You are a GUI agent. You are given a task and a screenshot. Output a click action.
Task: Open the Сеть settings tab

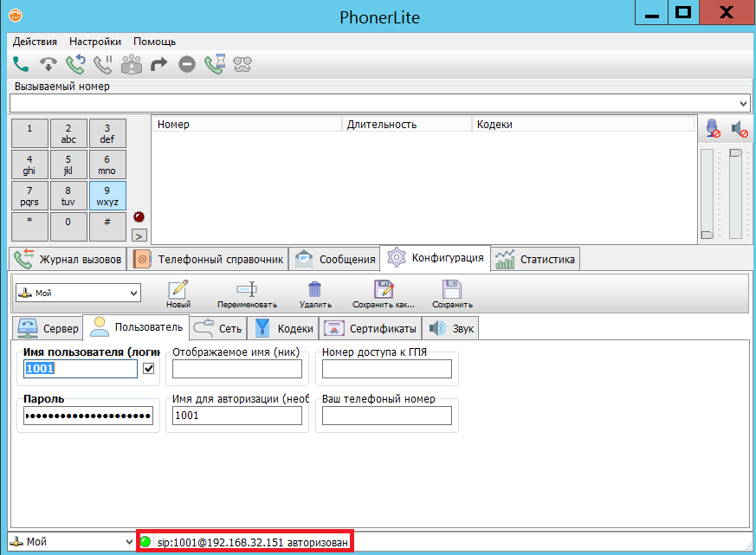pyautogui.click(x=218, y=328)
